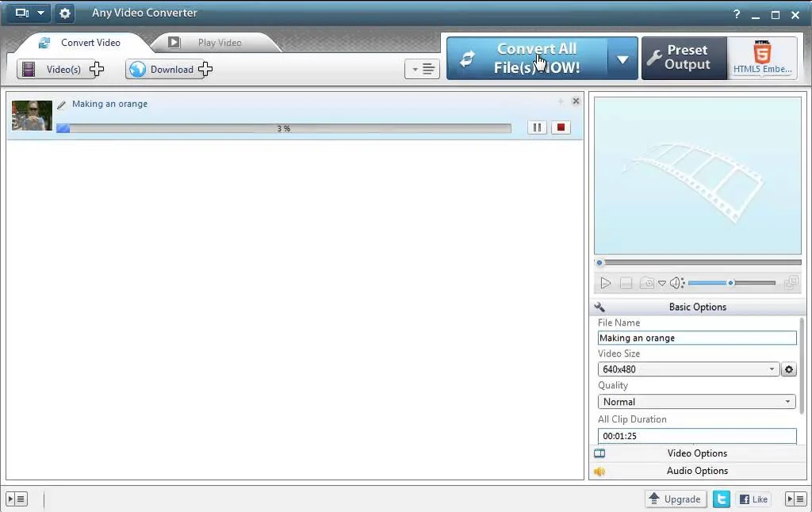Click the 3 % conversion progress bar
812x512 pixels.
(x=284, y=128)
